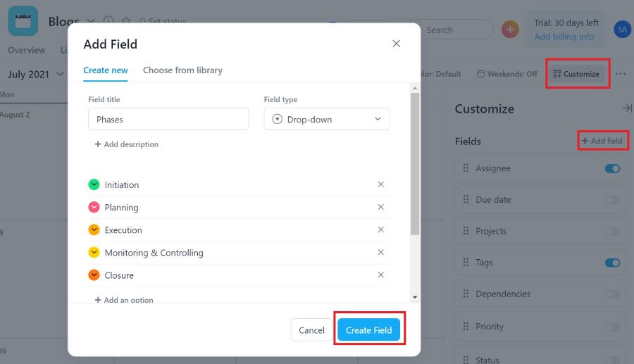This screenshot has height=364, width=634.
Task: Change the yellow color of Monitoring & Controlling
Action: [94, 252]
